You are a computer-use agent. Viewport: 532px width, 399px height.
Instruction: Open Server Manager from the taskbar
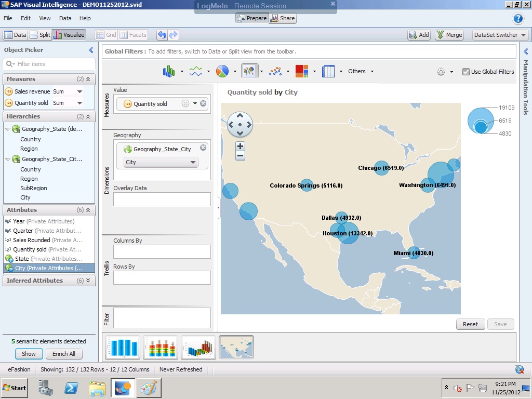[46, 388]
